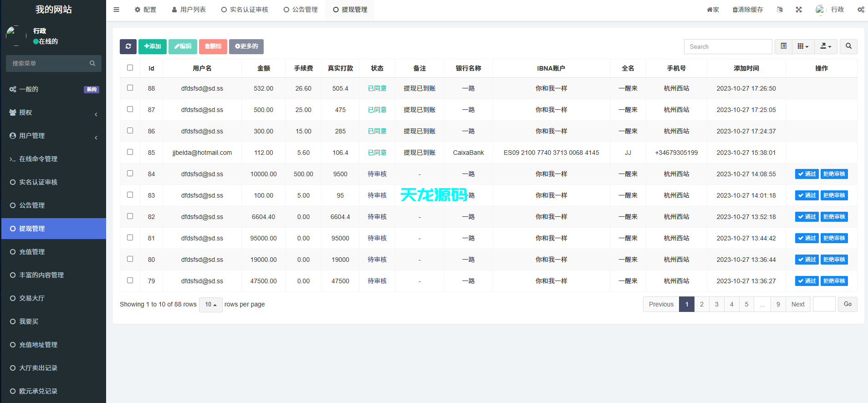Click jjbelda@hotmail.com username cell
This screenshot has width=868, height=403.
click(x=202, y=153)
